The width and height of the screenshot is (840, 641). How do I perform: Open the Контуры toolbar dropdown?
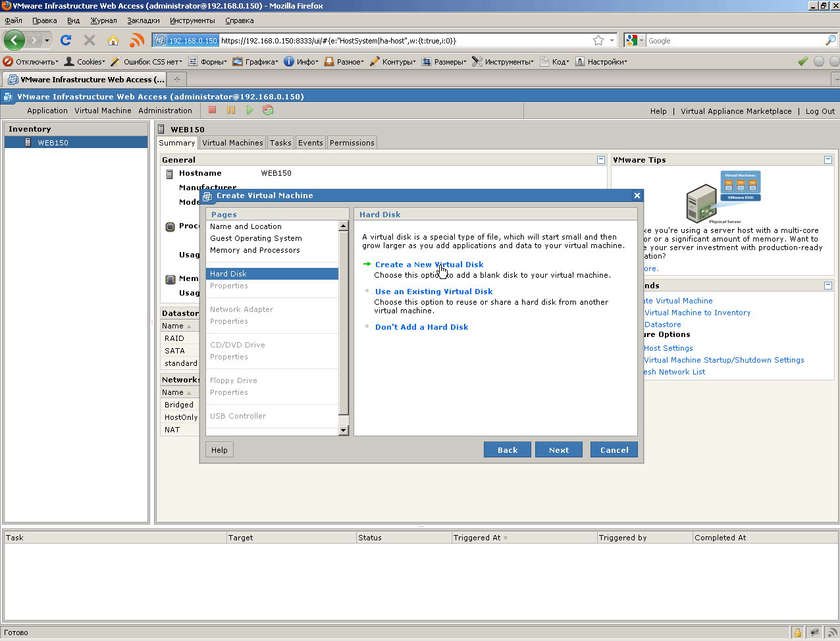[x=393, y=61]
